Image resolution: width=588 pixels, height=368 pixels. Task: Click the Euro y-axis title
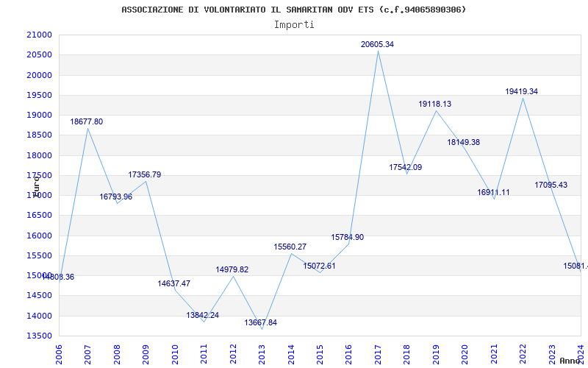(x=36, y=186)
